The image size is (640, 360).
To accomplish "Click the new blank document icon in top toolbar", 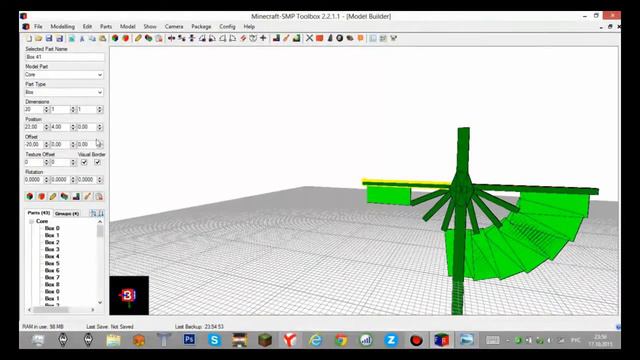I will pyautogui.click(x=29, y=38).
